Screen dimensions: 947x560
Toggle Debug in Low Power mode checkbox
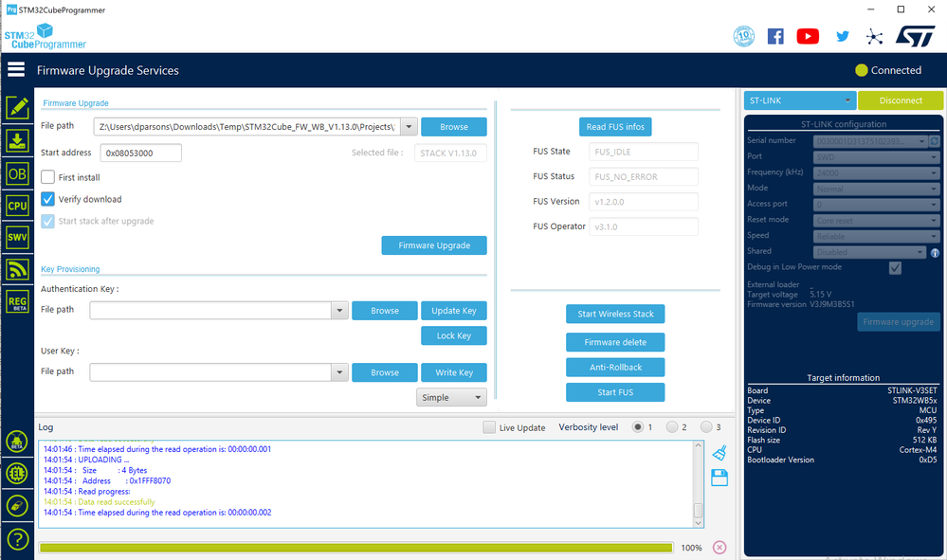895,267
